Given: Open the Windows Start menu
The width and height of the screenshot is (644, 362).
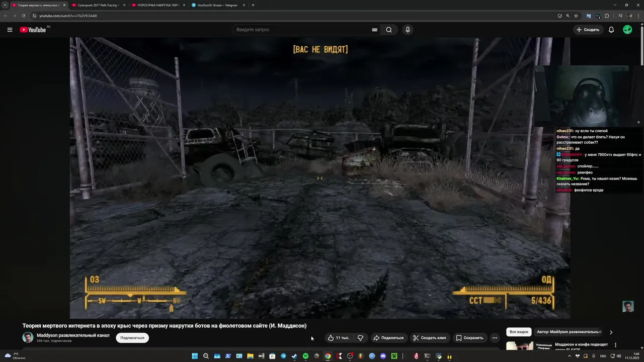Looking at the screenshot, I should (195, 356).
